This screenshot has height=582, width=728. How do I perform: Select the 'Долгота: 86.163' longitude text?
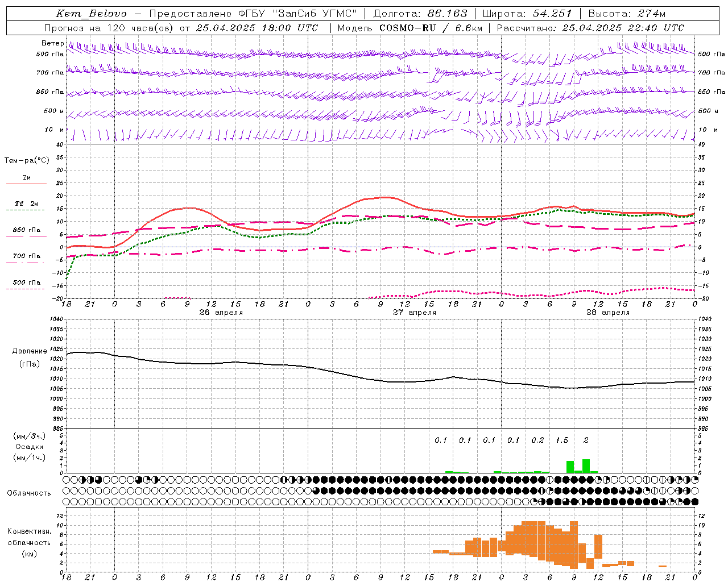click(x=420, y=14)
